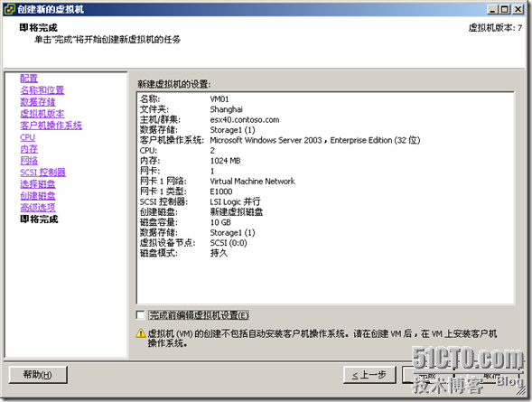Select the E1000 adapter type value
Viewport: 532px width, 402px height.
tap(221, 192)
